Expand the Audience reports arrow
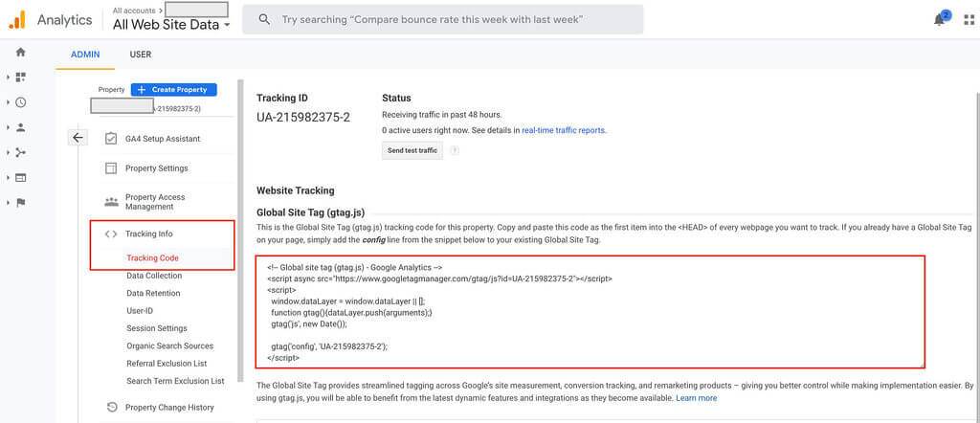Screen dimensions: 980x423 (8, 127)
